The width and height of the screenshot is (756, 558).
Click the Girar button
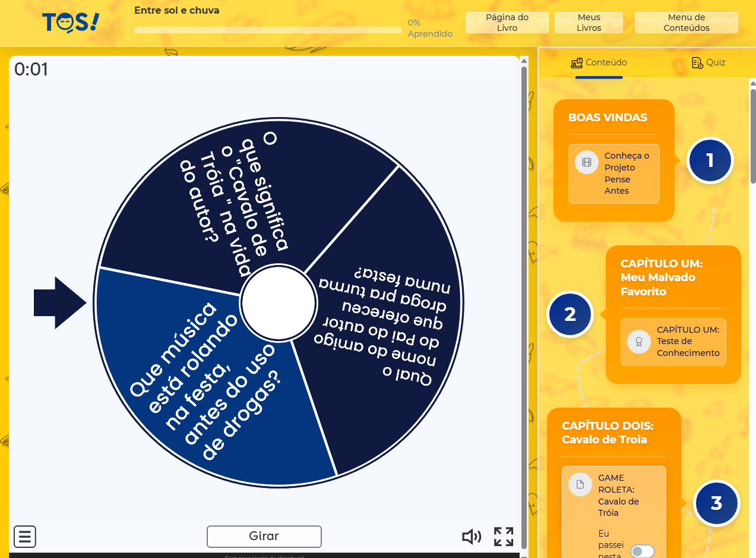[x=264, y=537]
